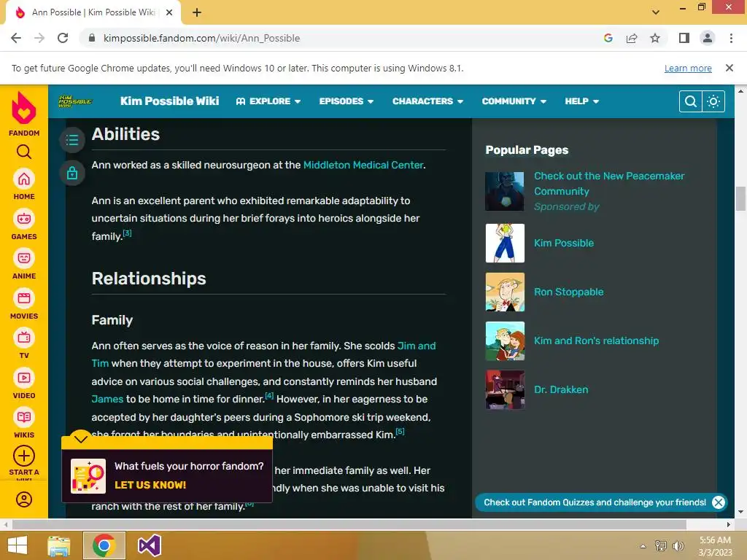Image resolution: width=747 pixels, height=560 pixels.
Task: Open the TV section icon
Action: click(x=24, y=338)
